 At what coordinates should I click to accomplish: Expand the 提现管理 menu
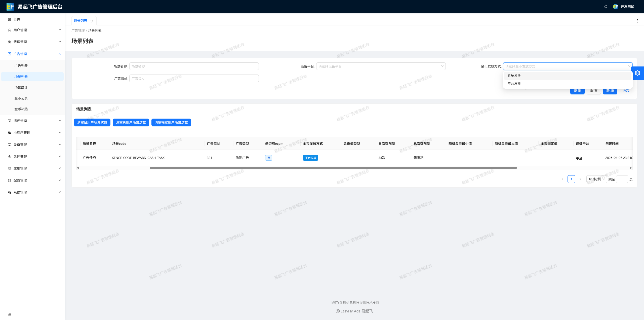click(x=32, y=121)
